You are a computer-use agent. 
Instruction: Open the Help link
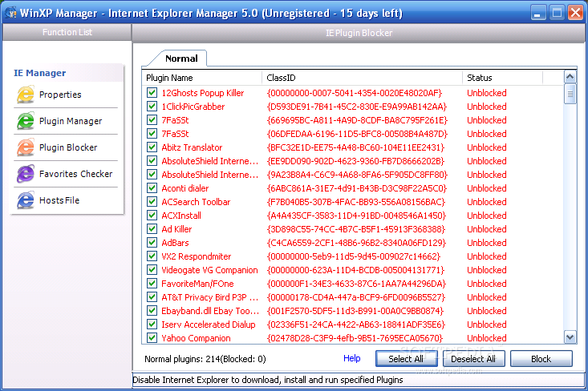(x=351, y=358)
